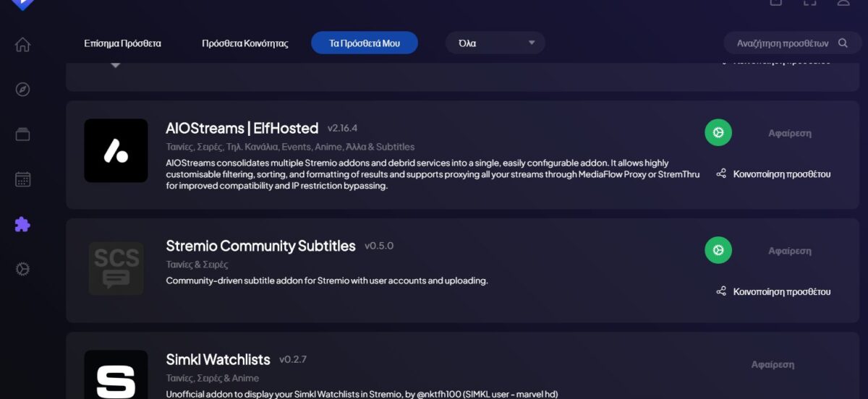The height and width of the screenshot is (399, 868).
Task: Configure AIOStreams with green gear button
Action: [x=718, y=133]
